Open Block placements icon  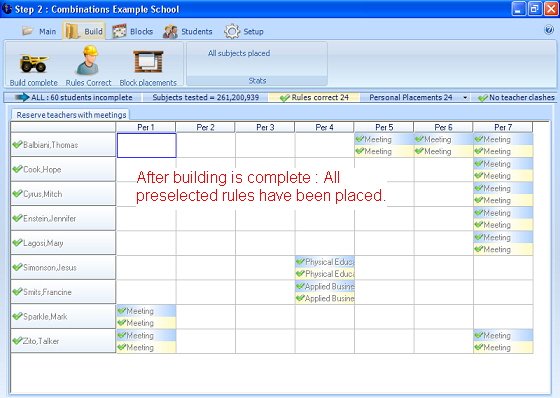click(x=148, y=62)
